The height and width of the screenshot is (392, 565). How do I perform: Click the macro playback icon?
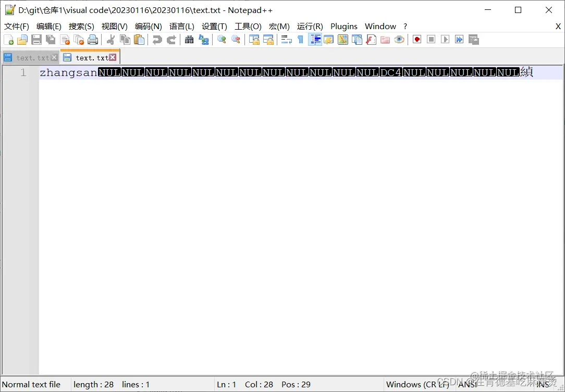tap(445, 40)
